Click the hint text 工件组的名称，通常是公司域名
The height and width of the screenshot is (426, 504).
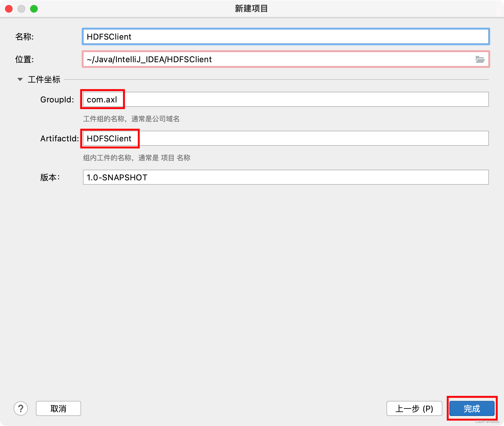coord(131,119)
